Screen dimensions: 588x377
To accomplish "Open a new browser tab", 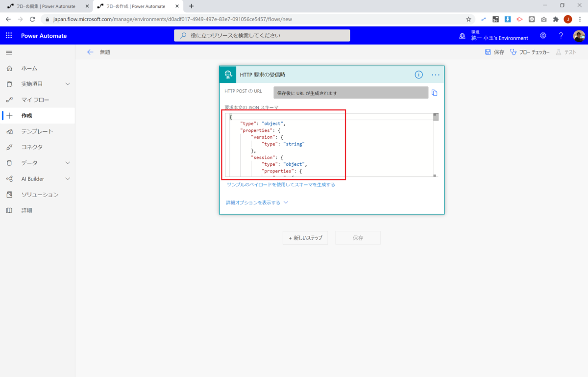I will coord(191,6).
